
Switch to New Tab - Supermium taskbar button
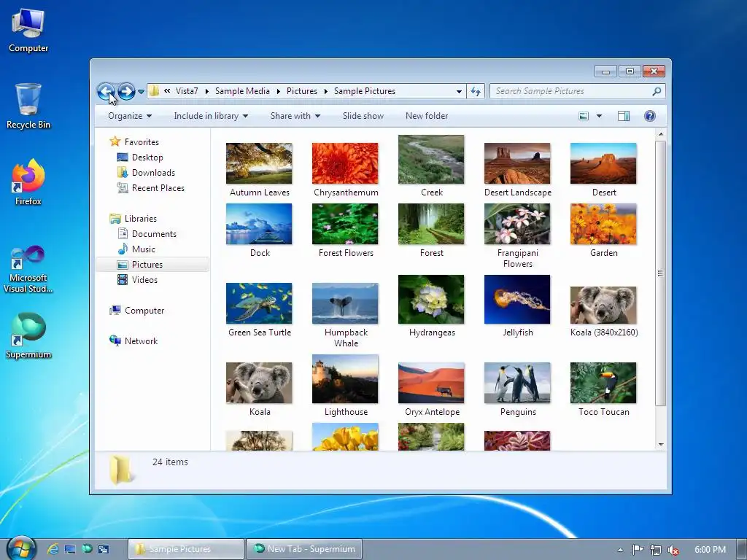coord(304,549)
